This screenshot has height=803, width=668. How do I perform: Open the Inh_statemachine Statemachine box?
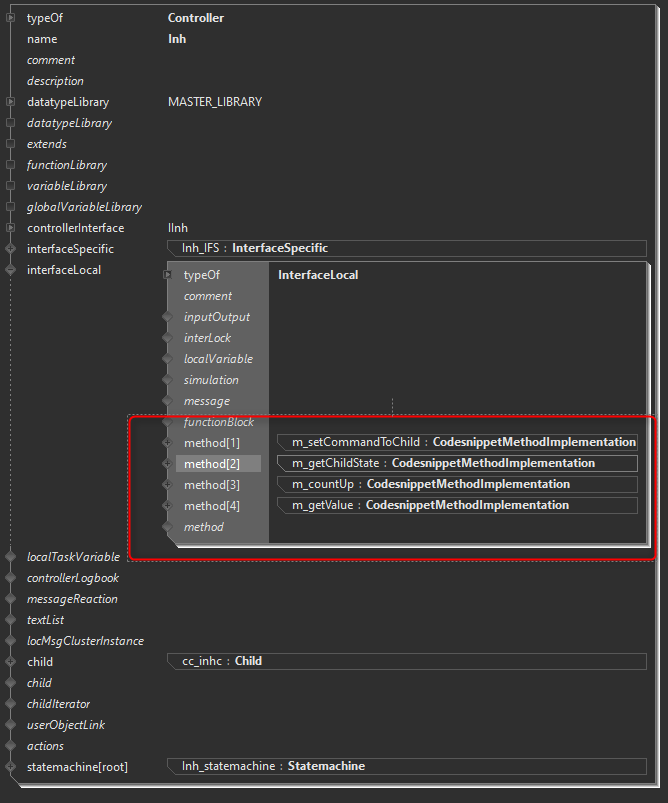coord(406,766)
